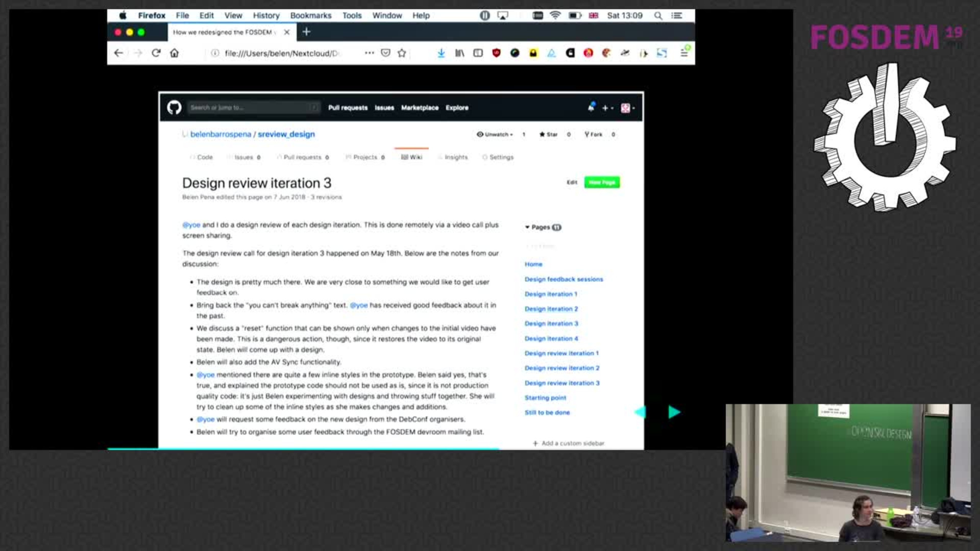980x551 pixels.
Task: Open the Bookmarks menu in menu bar
Action: tap(310, 15)
